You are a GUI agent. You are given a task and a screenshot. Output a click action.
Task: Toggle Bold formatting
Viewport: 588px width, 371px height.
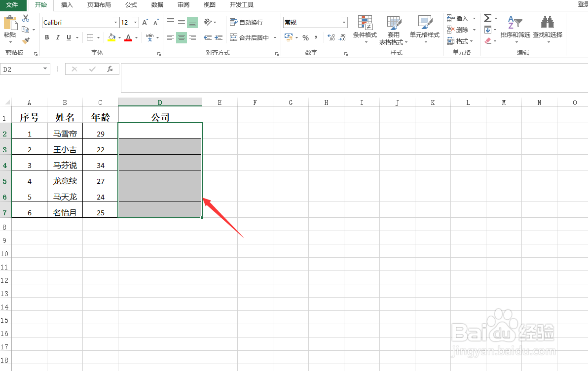47,37
